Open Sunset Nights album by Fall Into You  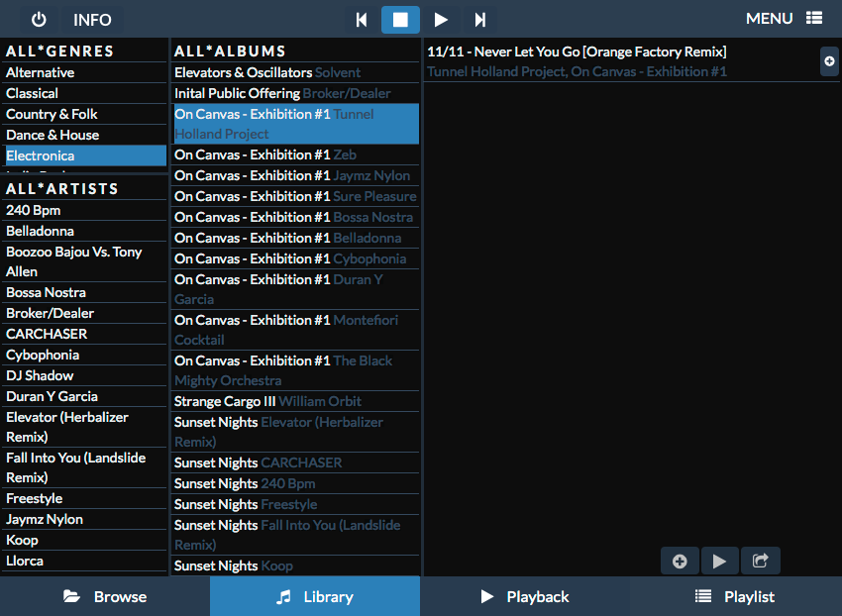[x=295, y=535]
